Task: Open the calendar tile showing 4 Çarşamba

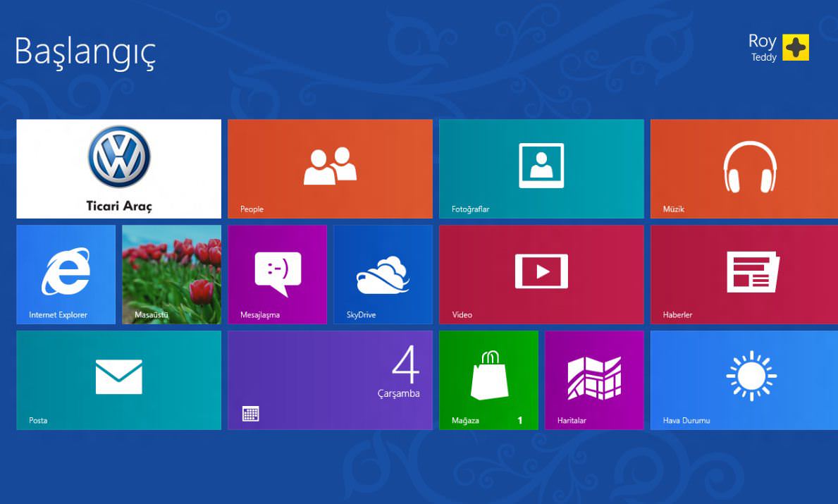Action: (x=330, y=380)
